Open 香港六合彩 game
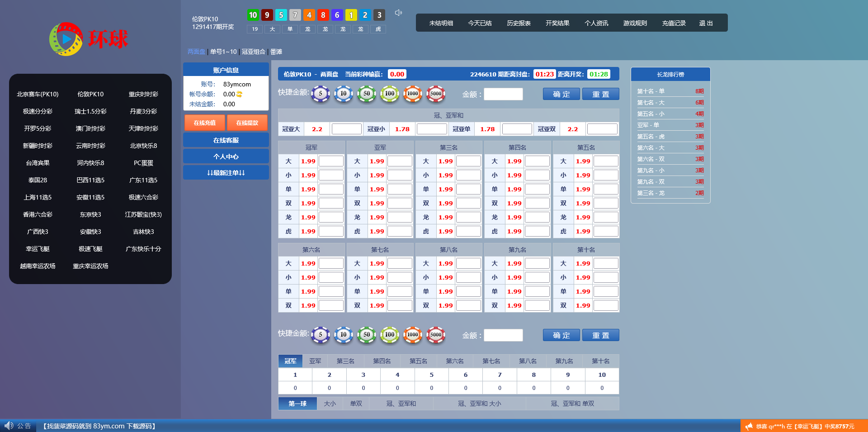The width and height of the screenshot is (868, 432). [38, 214]
